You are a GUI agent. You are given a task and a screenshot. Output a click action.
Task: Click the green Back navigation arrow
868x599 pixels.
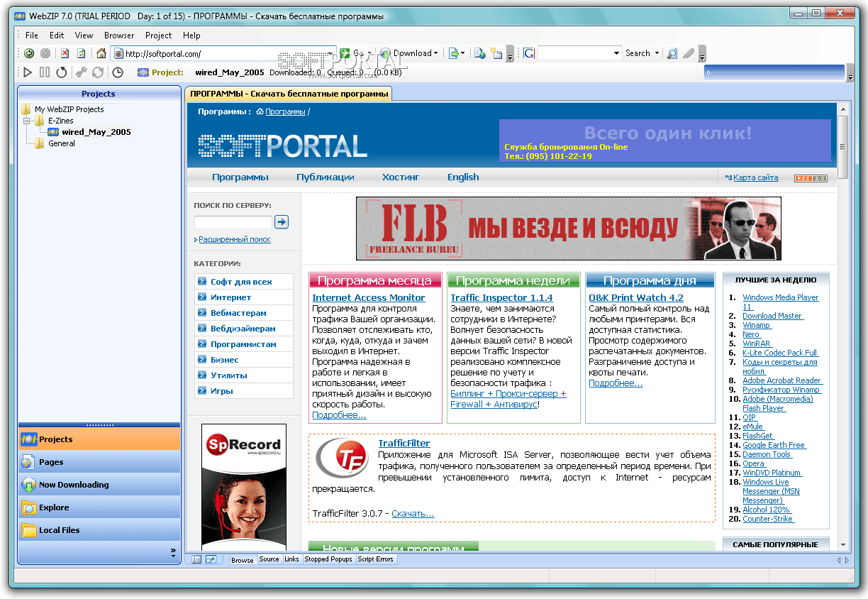pyautogui.click(x=29, y=53)
